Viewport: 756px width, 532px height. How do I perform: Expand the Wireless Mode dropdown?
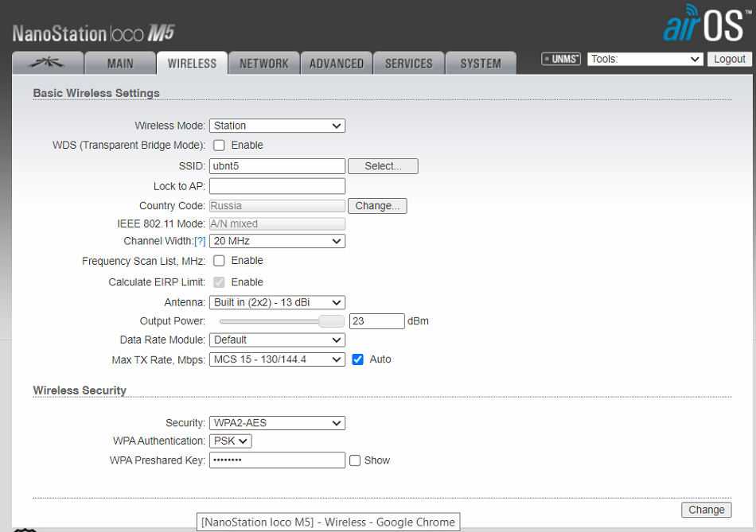(x=277, y=126)
